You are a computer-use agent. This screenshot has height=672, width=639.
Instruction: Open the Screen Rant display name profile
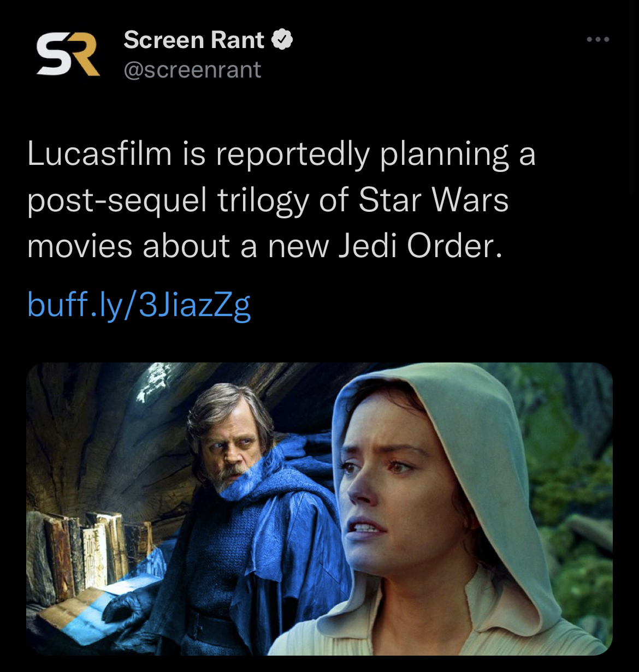tap(193, 40)
